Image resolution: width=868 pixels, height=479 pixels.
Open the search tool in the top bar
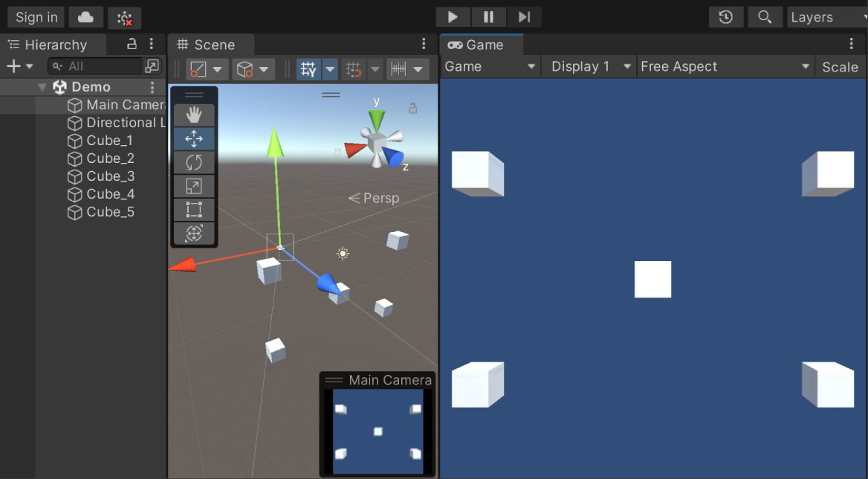(765, 17)
